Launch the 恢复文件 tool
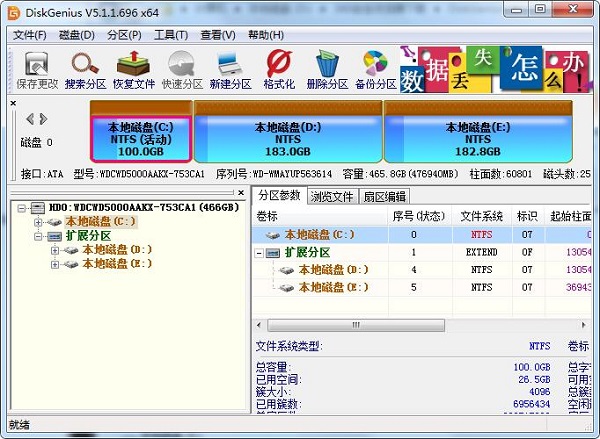 (134, 70)
